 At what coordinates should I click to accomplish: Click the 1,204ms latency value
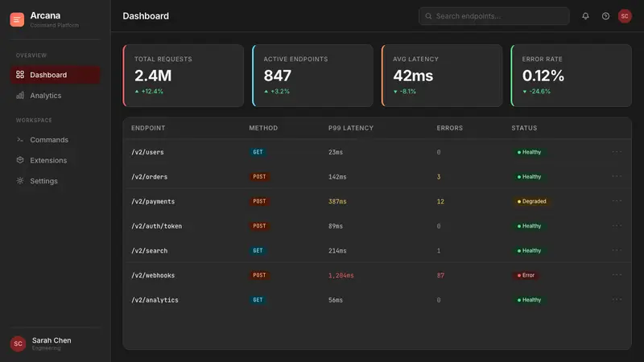coord(341,275)
